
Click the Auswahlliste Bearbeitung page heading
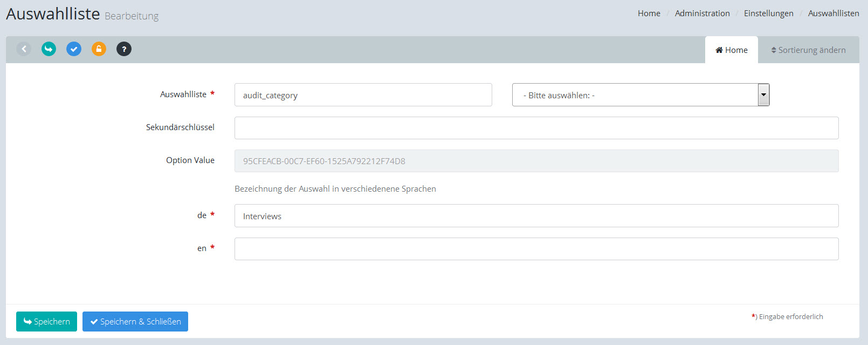pyautogui.click(x=82, y=14)
